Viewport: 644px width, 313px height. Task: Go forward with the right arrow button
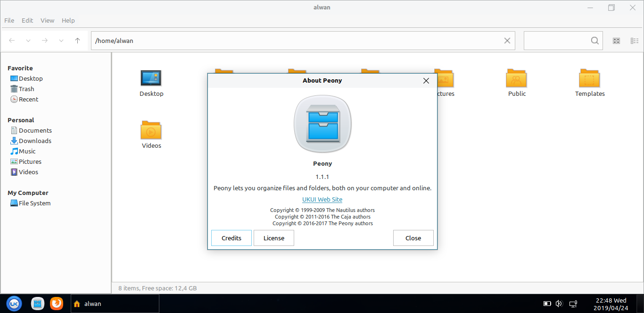pos(45,41)
